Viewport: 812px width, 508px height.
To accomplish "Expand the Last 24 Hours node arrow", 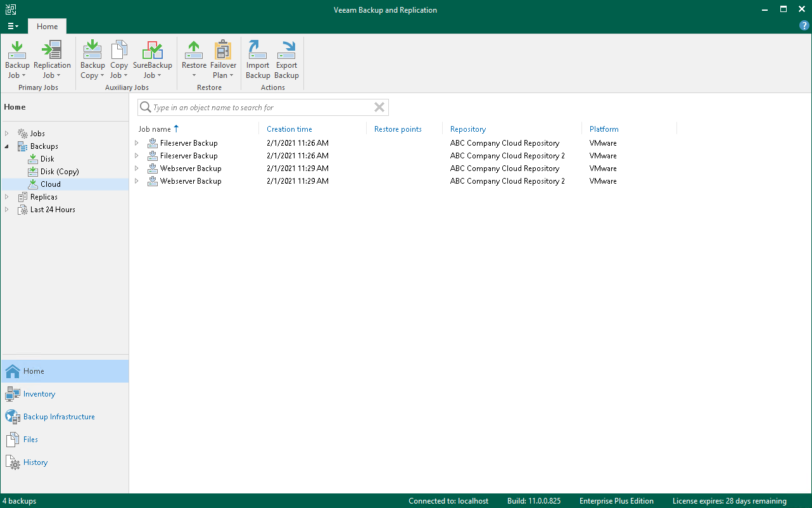I will tap(7, 210).
